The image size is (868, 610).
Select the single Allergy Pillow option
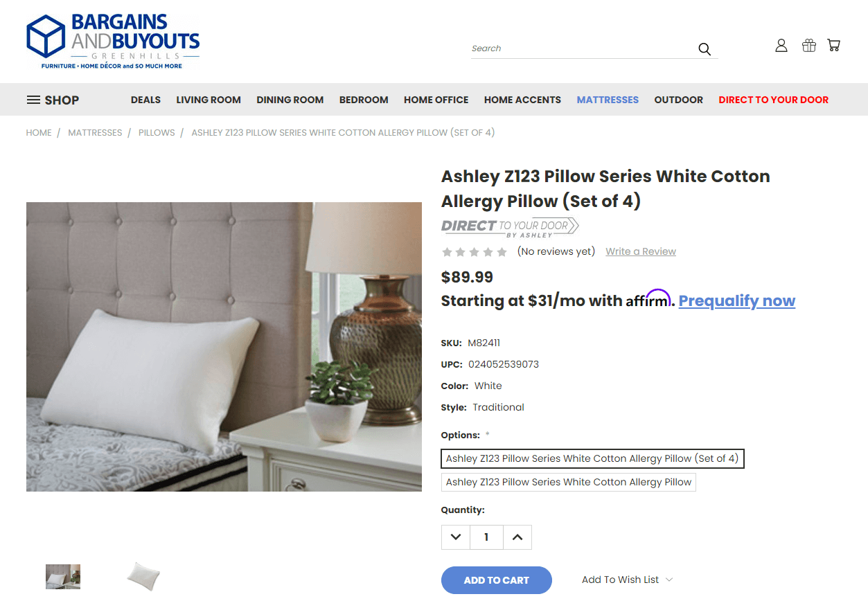tap(569, 482)
